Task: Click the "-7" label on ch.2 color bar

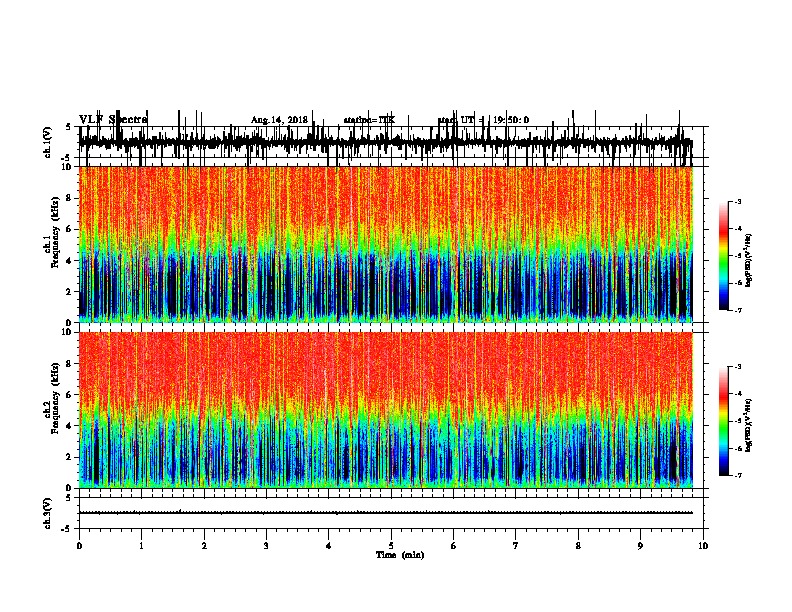Action: pyautogui.click(x=737, y=475)
